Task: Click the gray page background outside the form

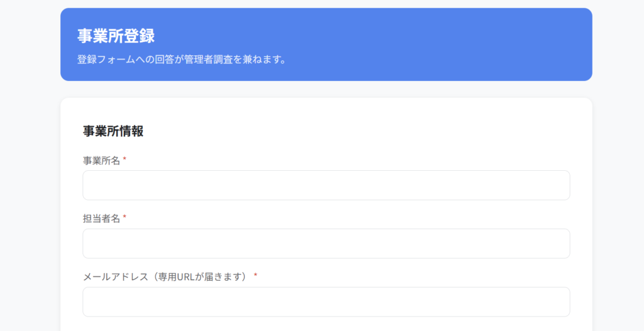Action: [x=30, y=188]
